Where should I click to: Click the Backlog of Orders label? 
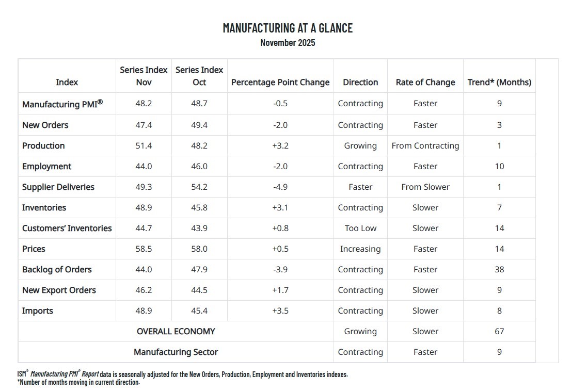[57, 269]
